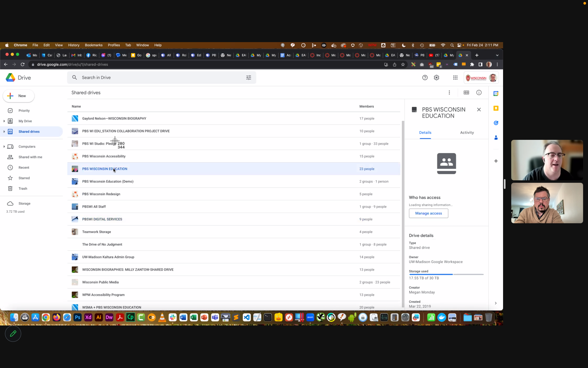
Task: Open the search options filter icon
Action: point(248,77)
